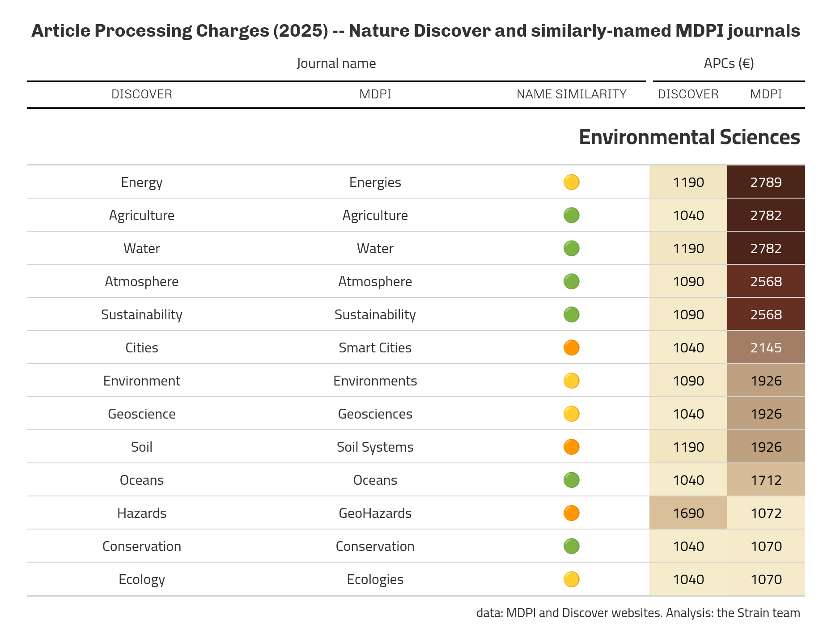The width and height of the screenshot is (831, 644).
Task: Select the 2145 MDPI cell for Smart Cities
Action: tap(766, 347)
